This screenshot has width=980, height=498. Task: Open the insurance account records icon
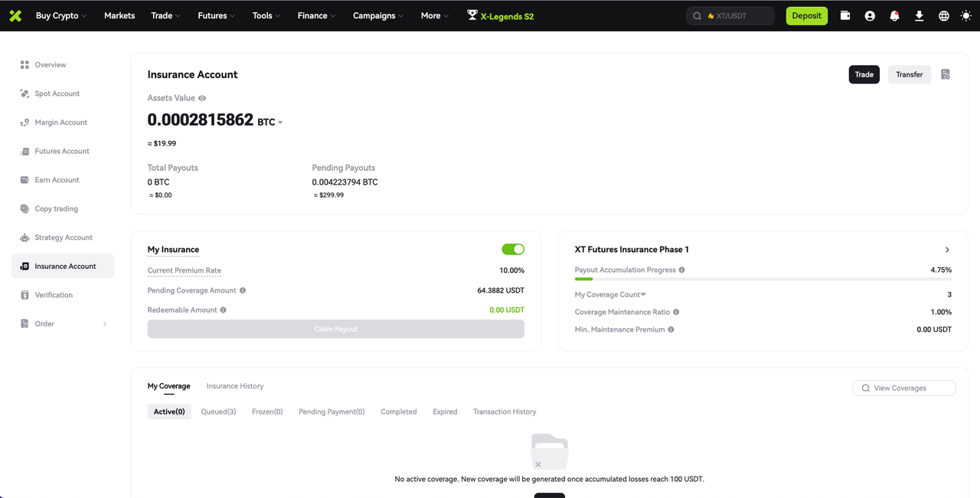click(x=946, y=74)
